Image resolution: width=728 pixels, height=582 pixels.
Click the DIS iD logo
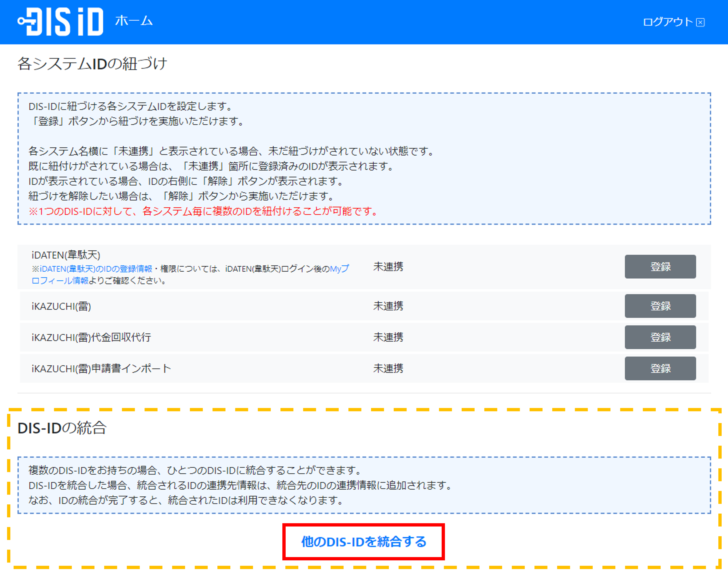pyautogui.click(x=60, y=22)
